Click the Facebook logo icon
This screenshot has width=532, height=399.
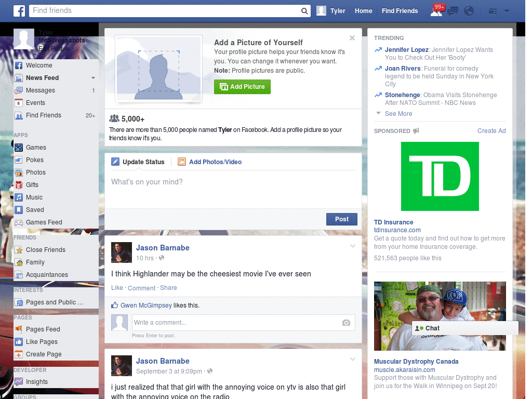click(19, 11)
